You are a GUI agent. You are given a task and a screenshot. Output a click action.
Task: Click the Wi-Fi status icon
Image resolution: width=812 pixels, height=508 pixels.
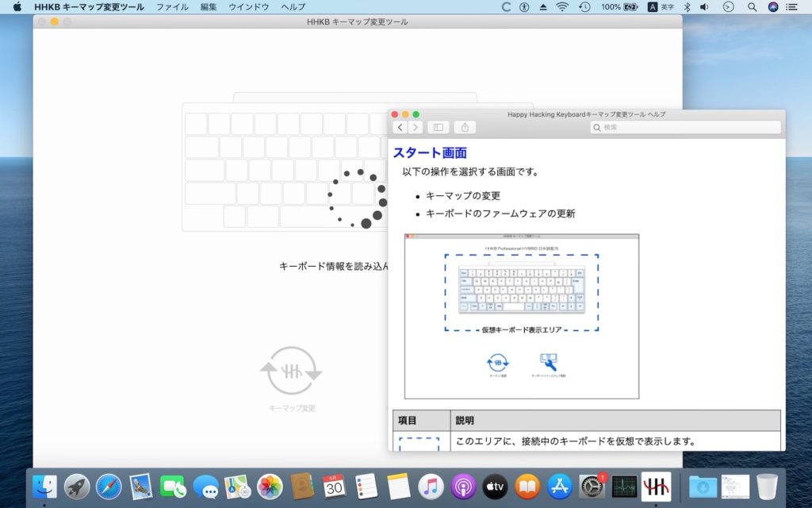point(562,6)
